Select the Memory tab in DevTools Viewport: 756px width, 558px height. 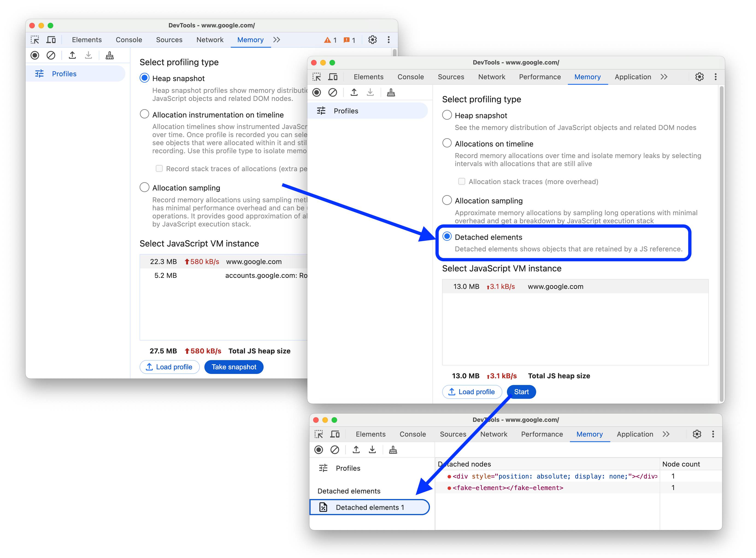[588, 77]
